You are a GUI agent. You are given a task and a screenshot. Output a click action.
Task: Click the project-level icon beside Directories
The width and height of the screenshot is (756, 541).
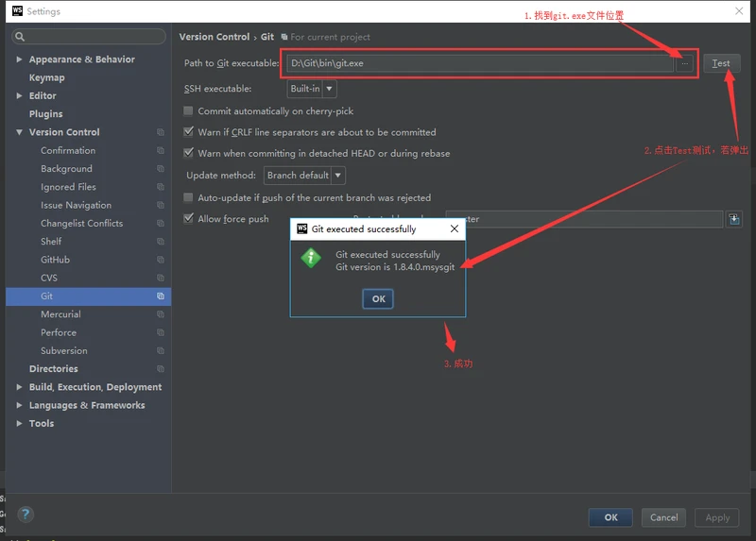[x=161, y=369]
